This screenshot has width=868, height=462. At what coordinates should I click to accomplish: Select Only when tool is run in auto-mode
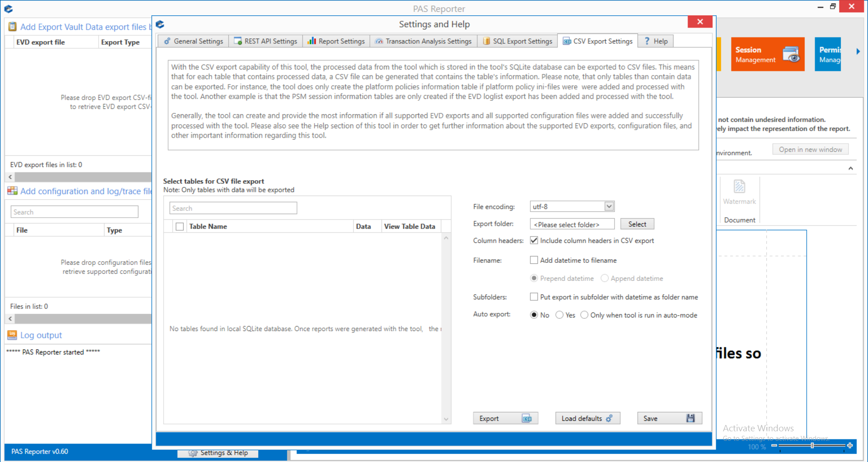[x=585, y=315]
